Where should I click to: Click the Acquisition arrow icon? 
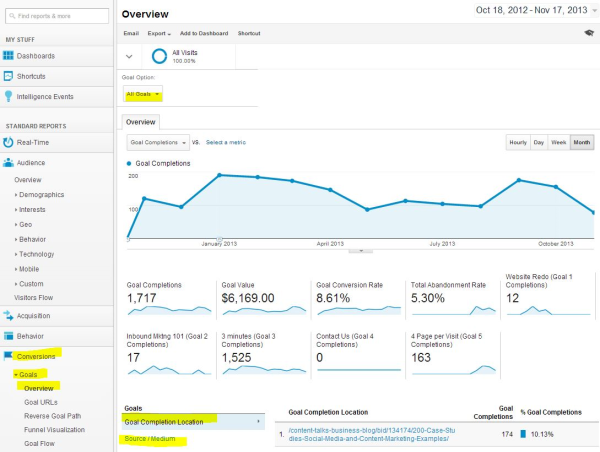pos(8,316)
